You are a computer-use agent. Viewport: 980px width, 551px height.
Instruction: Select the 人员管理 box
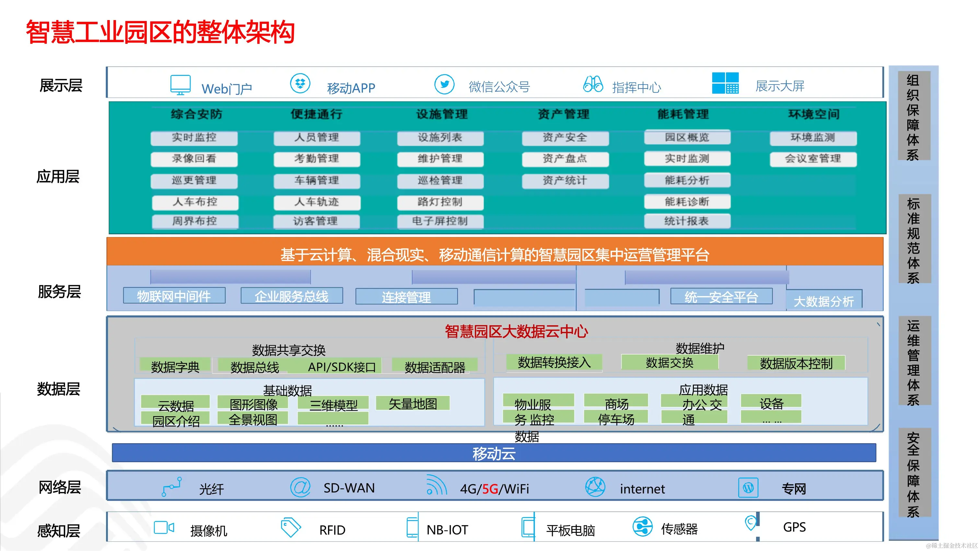point(317,138)
